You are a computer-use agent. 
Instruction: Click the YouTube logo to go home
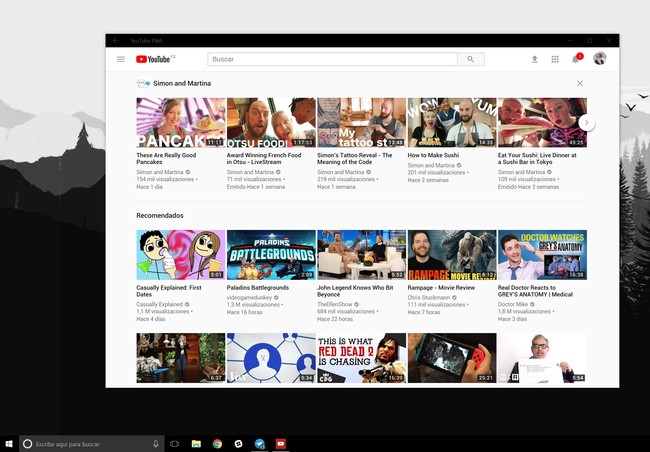pyautogui.click(x=155, y=59)
